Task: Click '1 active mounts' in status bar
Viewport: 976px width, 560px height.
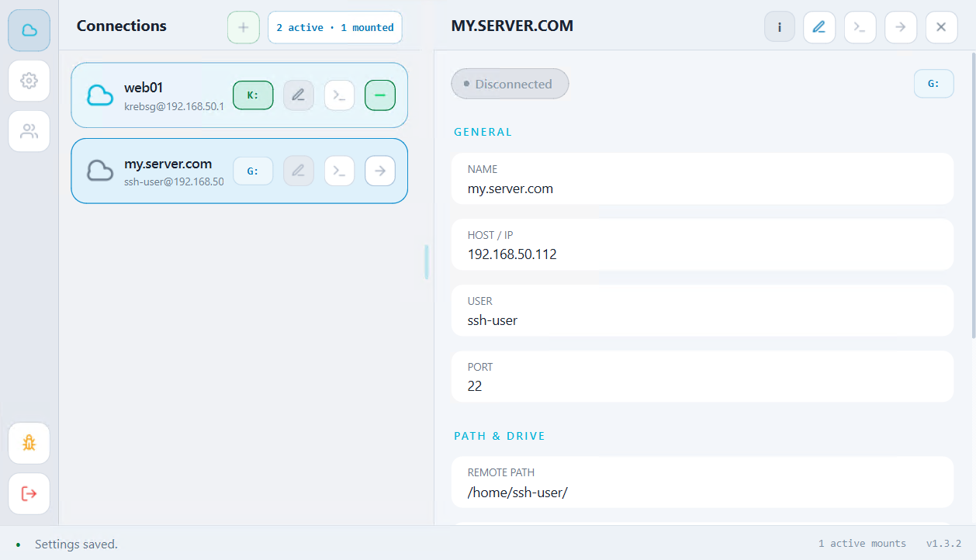Action: (862, 544)
